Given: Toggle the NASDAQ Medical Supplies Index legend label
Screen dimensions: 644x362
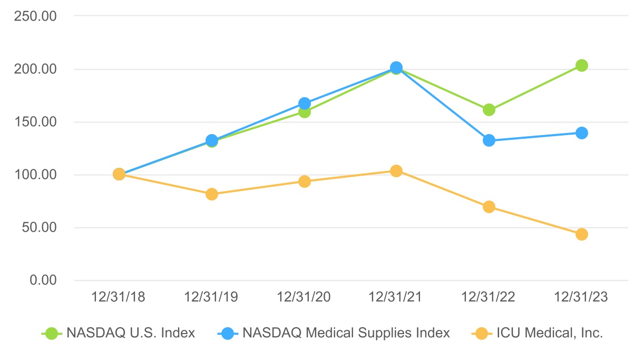Looking at the screenshot, I should pyautogui.click(x=346, y=334).
